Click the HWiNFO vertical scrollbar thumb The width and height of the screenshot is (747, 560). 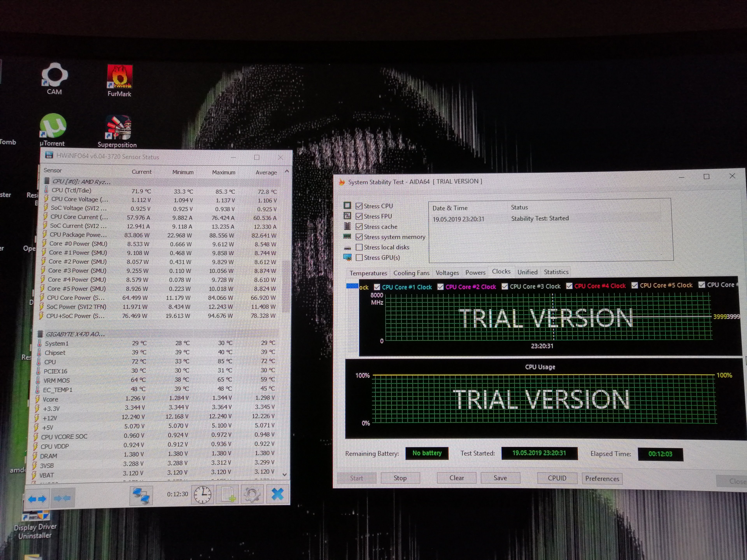(286, 286)
